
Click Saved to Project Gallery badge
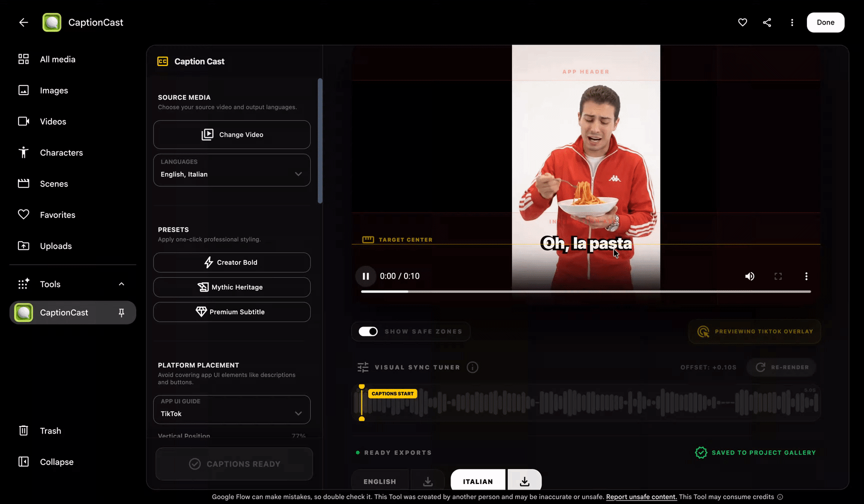tap(755, 452)
